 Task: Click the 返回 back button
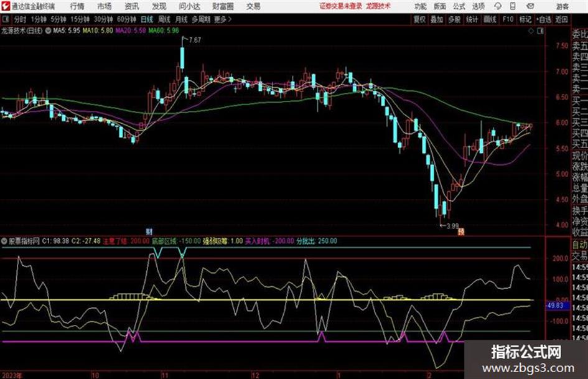tap(561, 19)
